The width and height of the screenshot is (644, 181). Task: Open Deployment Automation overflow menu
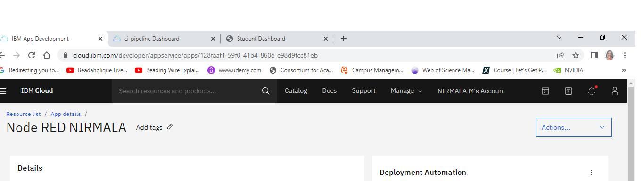point(591,173)
